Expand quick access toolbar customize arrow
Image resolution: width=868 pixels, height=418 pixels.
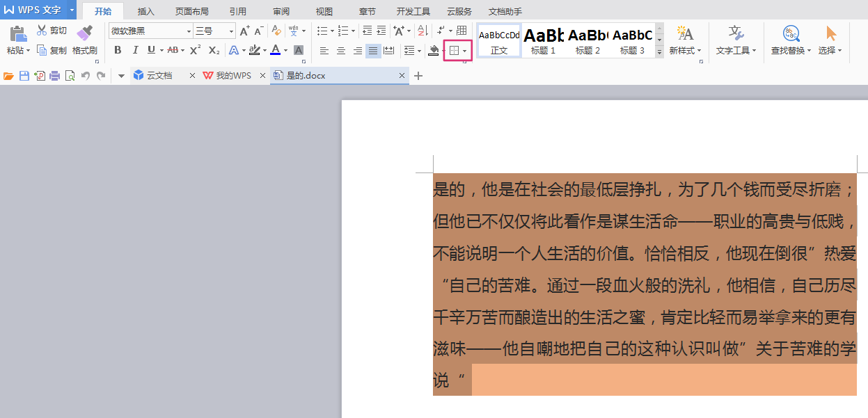(121, 76)
